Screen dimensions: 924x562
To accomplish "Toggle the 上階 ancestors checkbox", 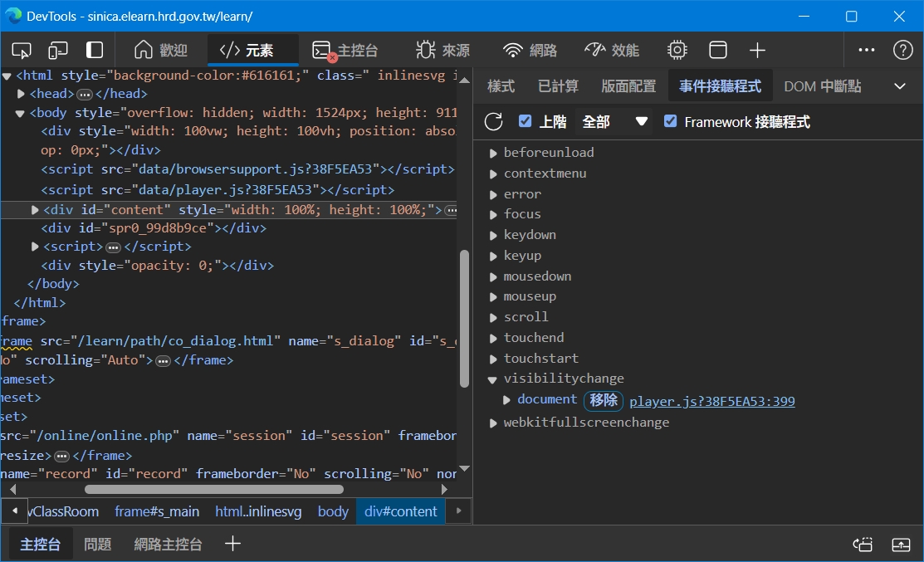I will [x=525, y=121].
